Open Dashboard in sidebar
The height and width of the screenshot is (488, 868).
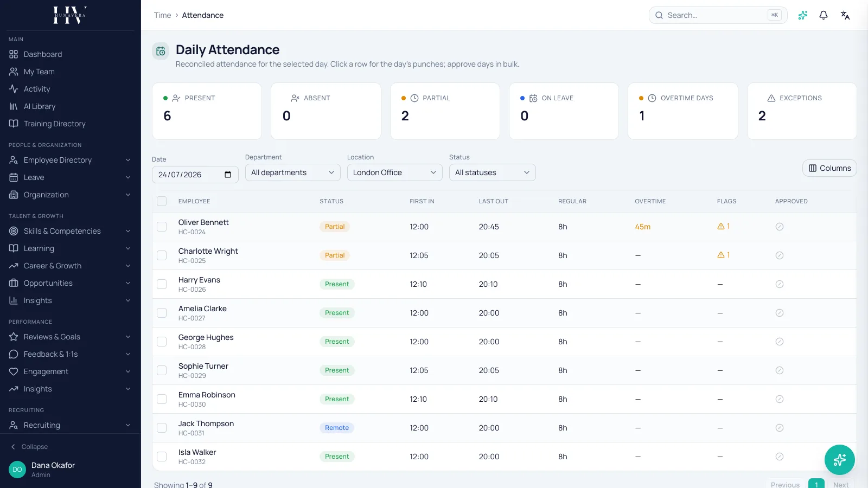pyautogui.click(x=71, y=54)
